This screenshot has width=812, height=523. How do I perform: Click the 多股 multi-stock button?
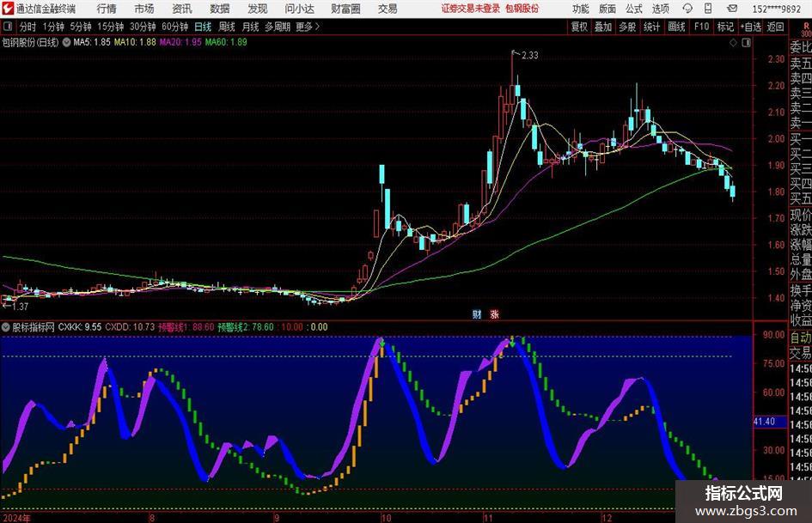click(x=627, y=27)
